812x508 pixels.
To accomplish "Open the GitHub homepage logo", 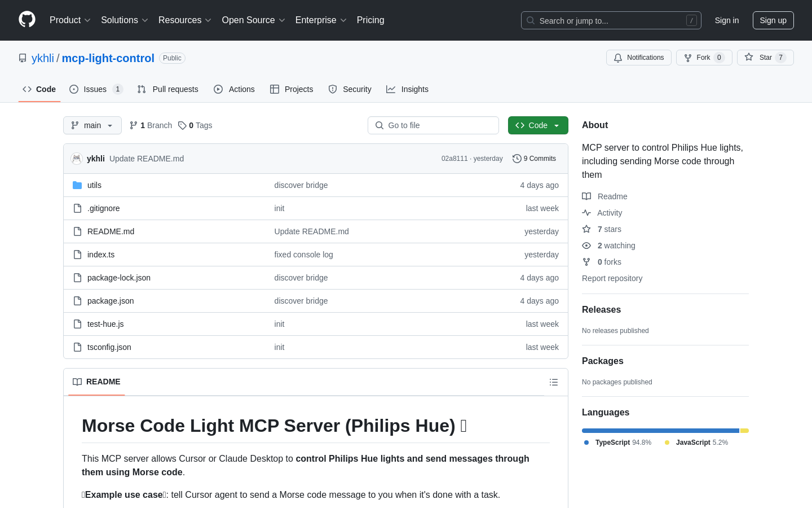I will (x=27, y=20).
